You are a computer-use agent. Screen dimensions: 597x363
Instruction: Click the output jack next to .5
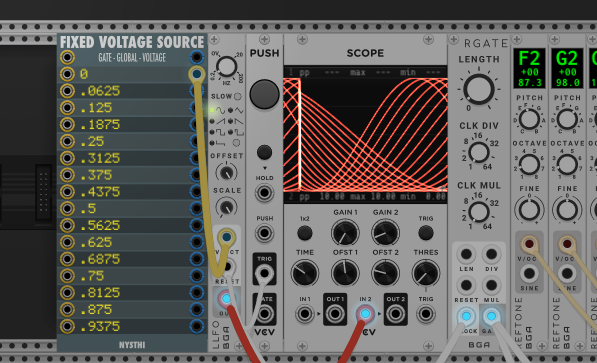(x=196, y=208)
